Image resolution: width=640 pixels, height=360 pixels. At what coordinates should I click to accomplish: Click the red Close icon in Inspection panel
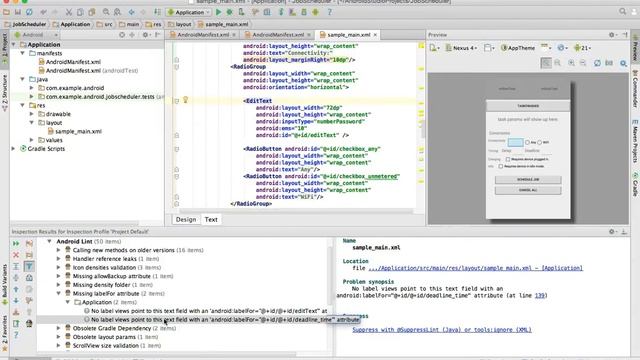[x=16, y=255]
